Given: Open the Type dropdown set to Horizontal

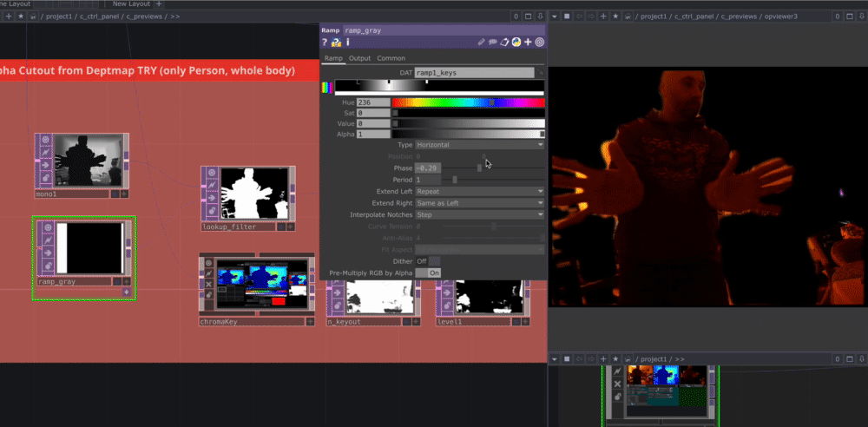Looking at the screenshot, I should point(480,145).
